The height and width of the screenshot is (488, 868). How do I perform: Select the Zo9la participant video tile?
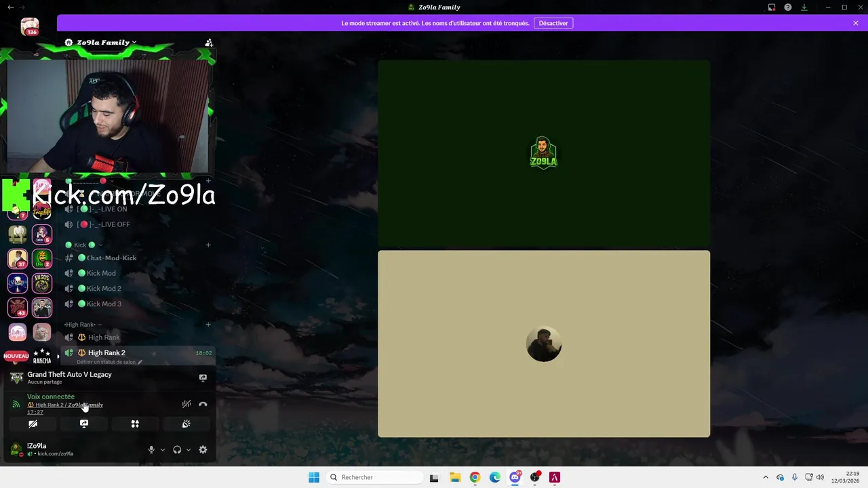pyautogui.click(x=544, y=154)
